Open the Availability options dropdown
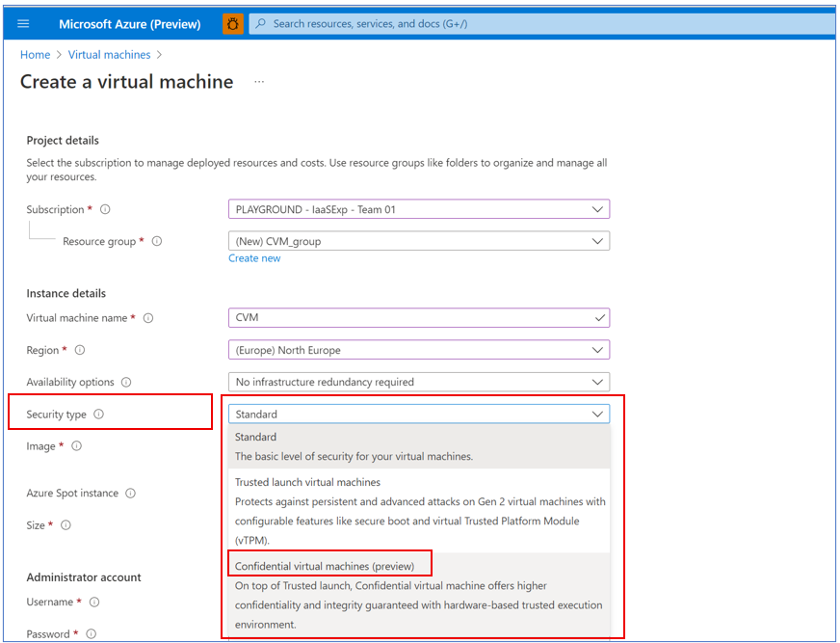This screenshot has width=840, height=643. (x=419, y=382)
